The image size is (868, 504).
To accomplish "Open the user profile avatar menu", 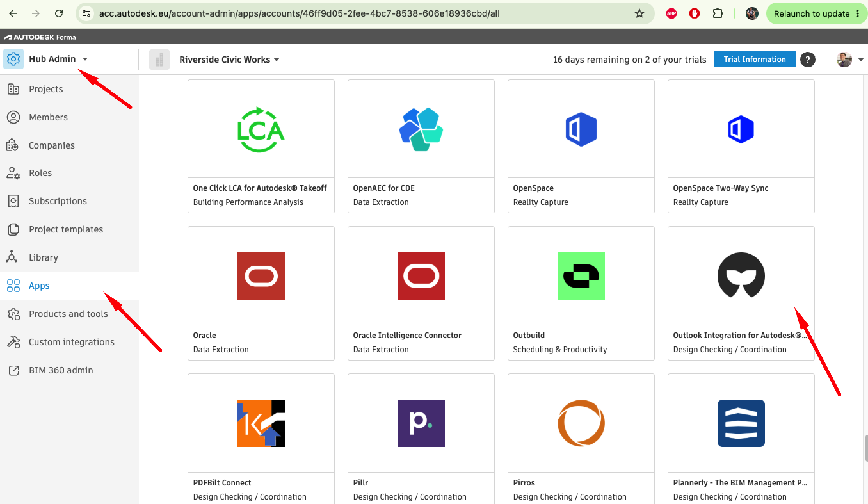I will [x=845, y=60].
